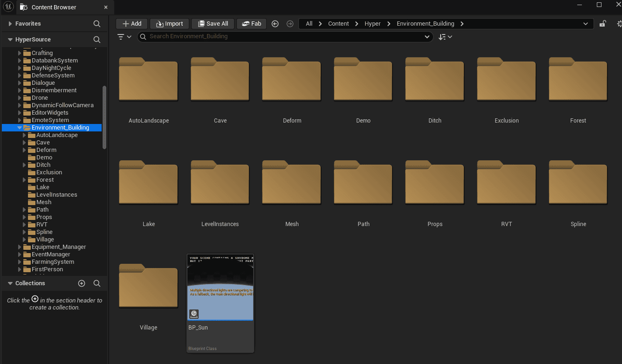This screenshot has height=364, width=622.
Task: Click the search icon in Collections header
Action: click(x=97, y=283)
